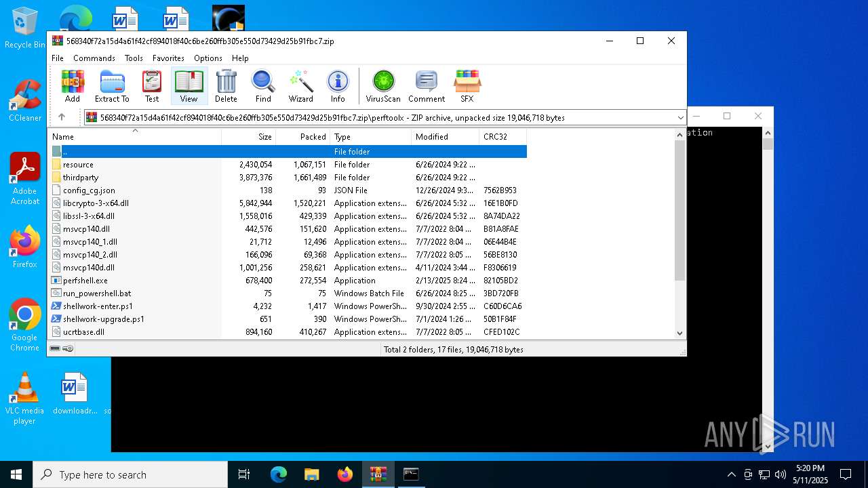Viewport: 868px width, 488px height.
Task: Sort files by Name column
Action: point(134,137)
